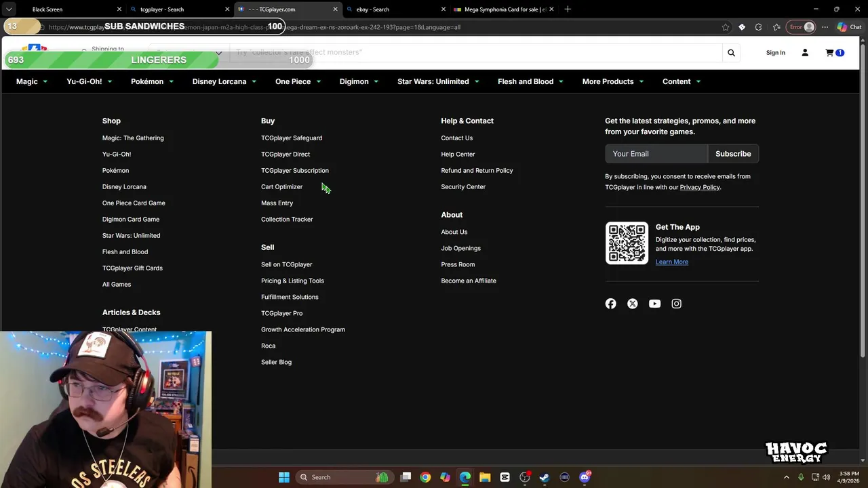
Task: Expand the Digimon dropdown menu
Action: [x=359, y=81]
